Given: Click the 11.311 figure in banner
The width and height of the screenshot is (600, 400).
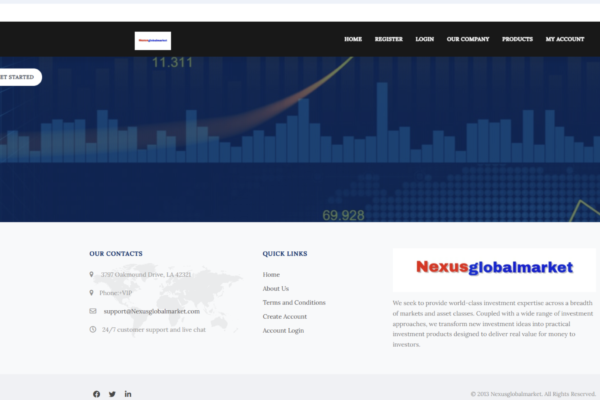Looking at the screenshot, I should 172,62.
